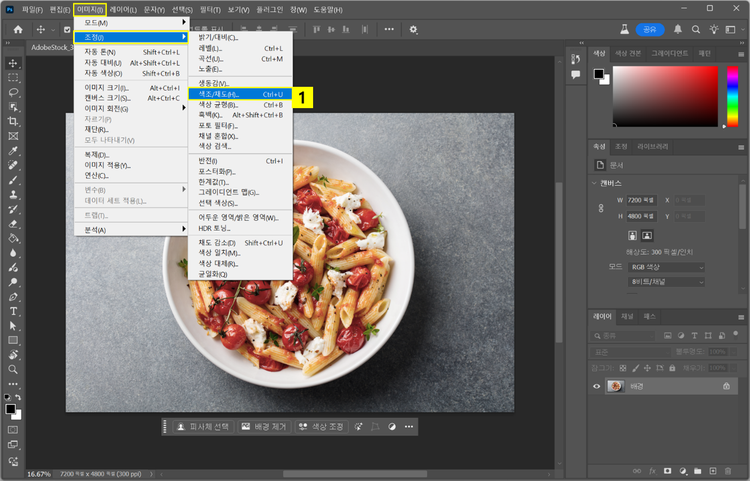
Task: Open the workspace switcher at top right
Action: (x=730, y=30)
